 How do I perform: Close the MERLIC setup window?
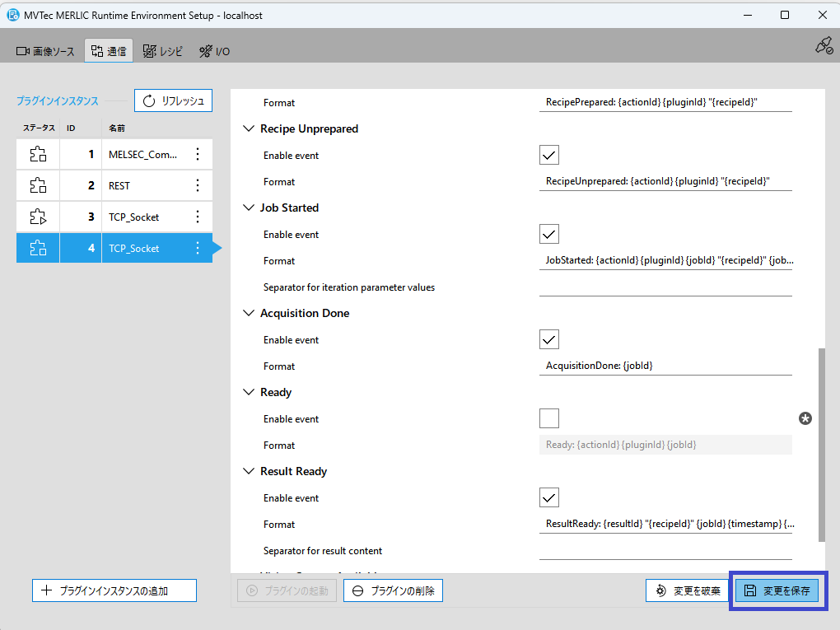[x=823, y=15]
